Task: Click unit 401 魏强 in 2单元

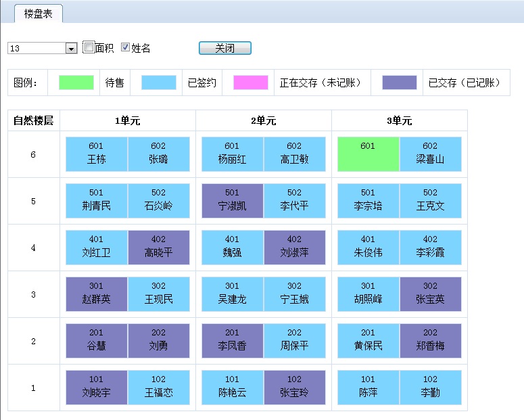Action: [x=233, y=248]
